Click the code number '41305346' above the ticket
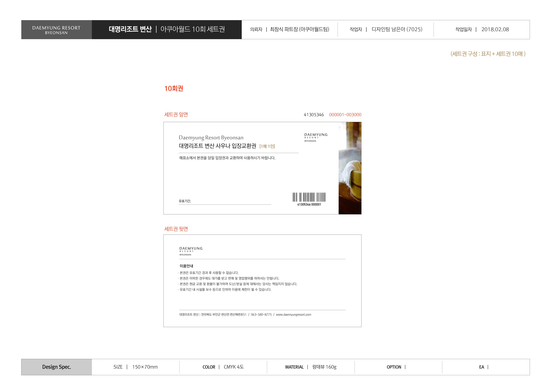This screenshot has height=392, width=554. pyautogui.click(x=314, y=115)
